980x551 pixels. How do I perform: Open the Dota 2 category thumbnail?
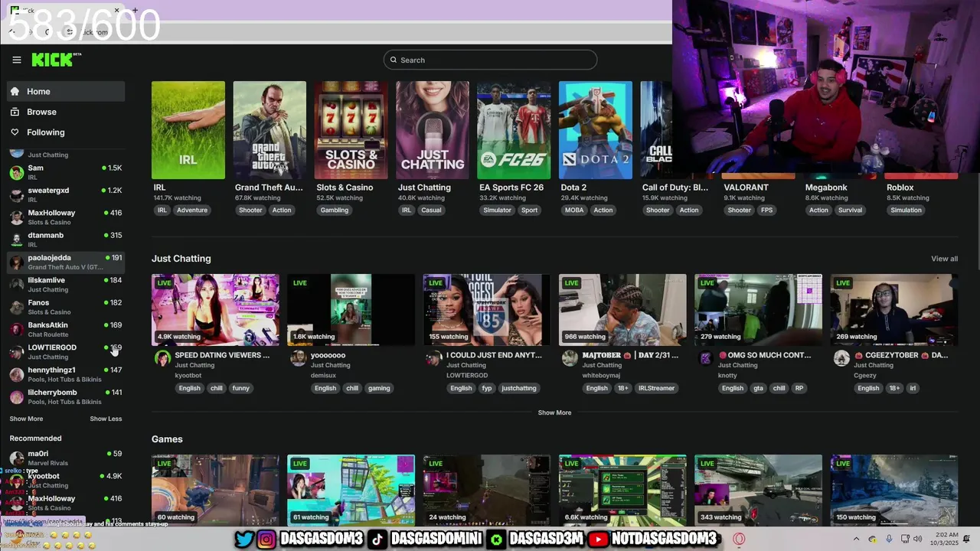[x=596, y=130]
